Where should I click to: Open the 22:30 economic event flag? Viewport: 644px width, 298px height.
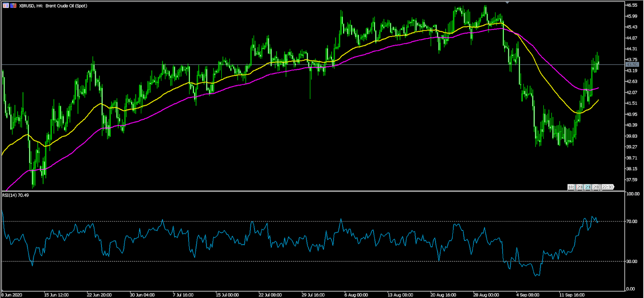[608, 187]
